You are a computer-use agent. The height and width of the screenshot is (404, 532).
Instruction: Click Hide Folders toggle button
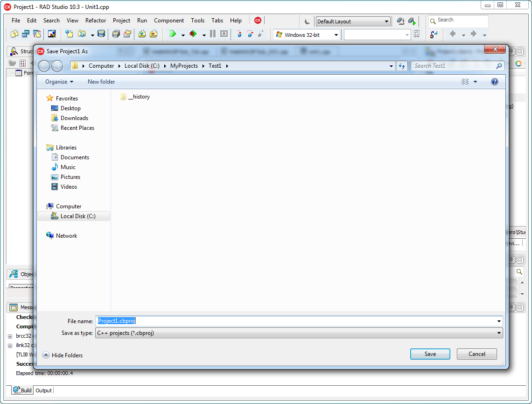[63, 355]
